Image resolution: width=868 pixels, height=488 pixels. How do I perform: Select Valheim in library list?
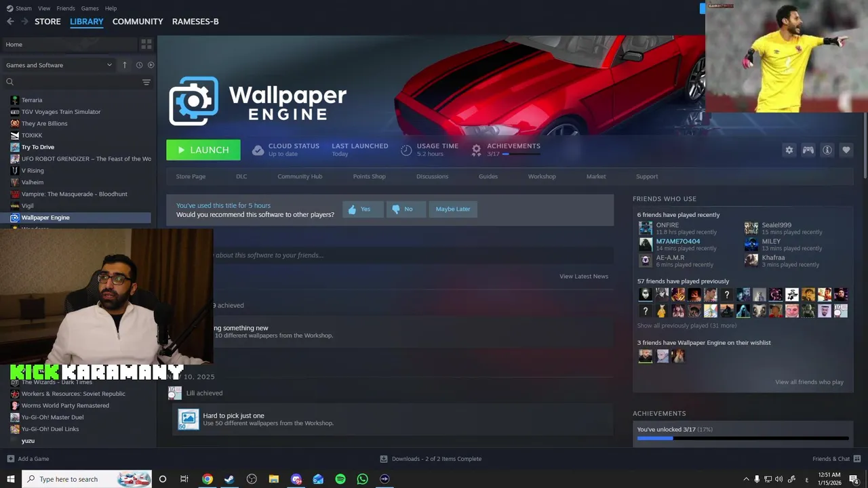(32, 182)
